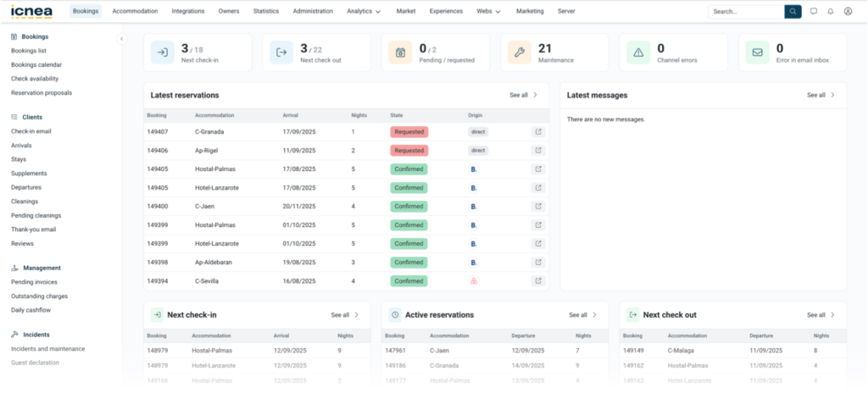Click See all in Latest messages
The width and height of the screenshot is (868, 410).
[821, 96]
